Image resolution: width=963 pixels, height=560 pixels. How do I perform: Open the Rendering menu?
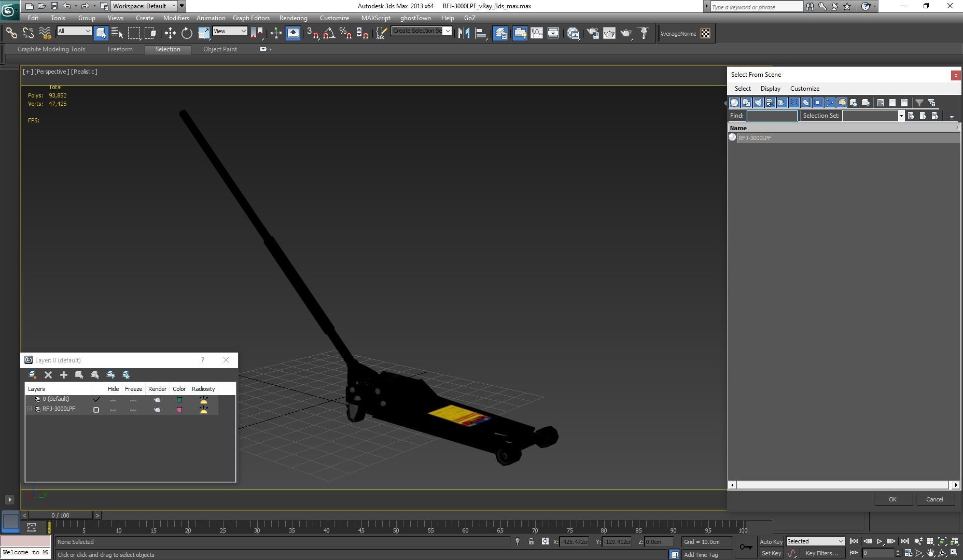pyautogui.click(x=293, y=18)
